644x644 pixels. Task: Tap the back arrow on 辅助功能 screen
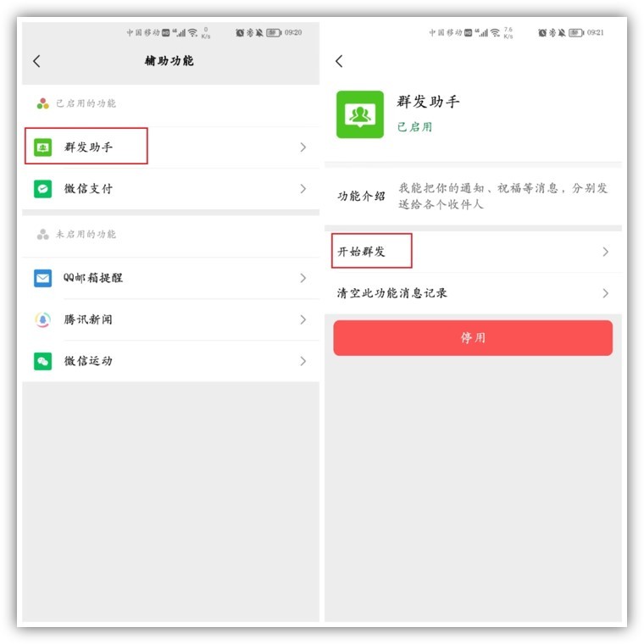tap(36, 61)
